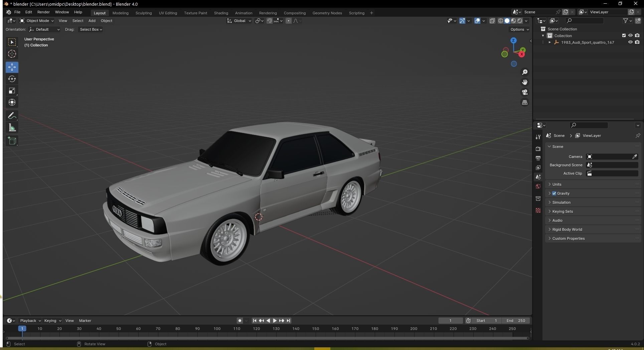The width and height of the screenshot is (644, 350).
Task: Switch to wireframe viewport shading
Action: 501,21
